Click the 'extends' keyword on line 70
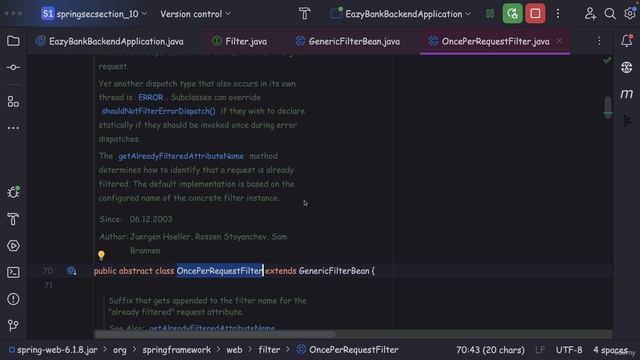The width and height of the screenshot is (640, 360). click(x=281, y=271)
